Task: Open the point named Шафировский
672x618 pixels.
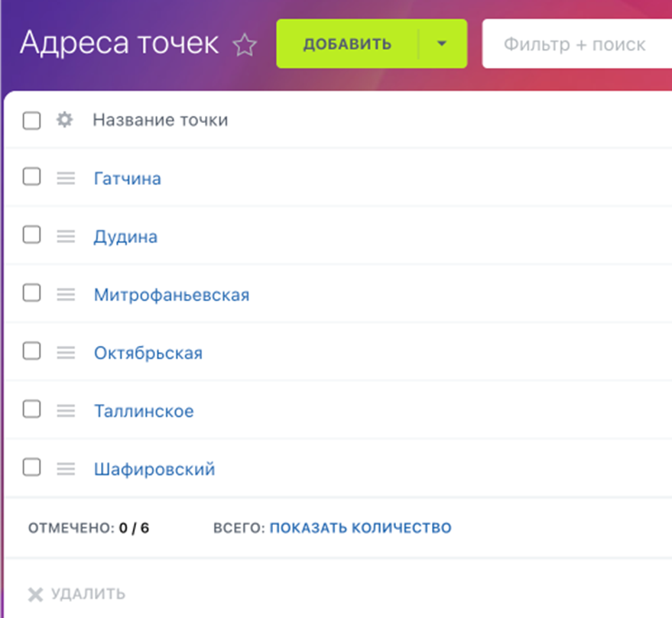Action: tap(154, 468)
